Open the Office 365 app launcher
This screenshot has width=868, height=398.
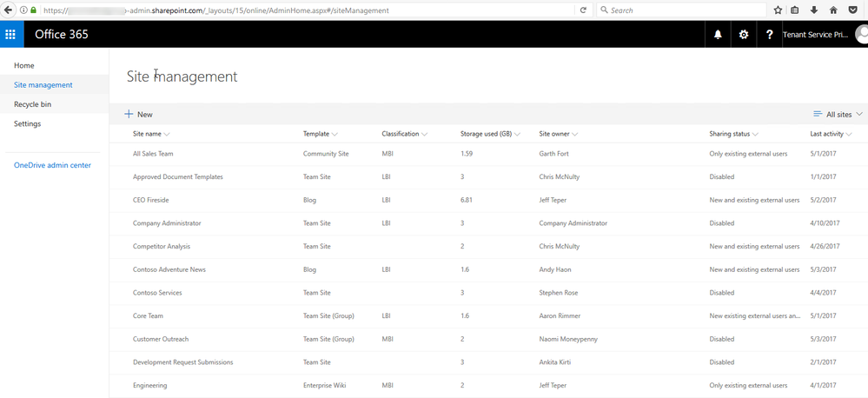10,34
